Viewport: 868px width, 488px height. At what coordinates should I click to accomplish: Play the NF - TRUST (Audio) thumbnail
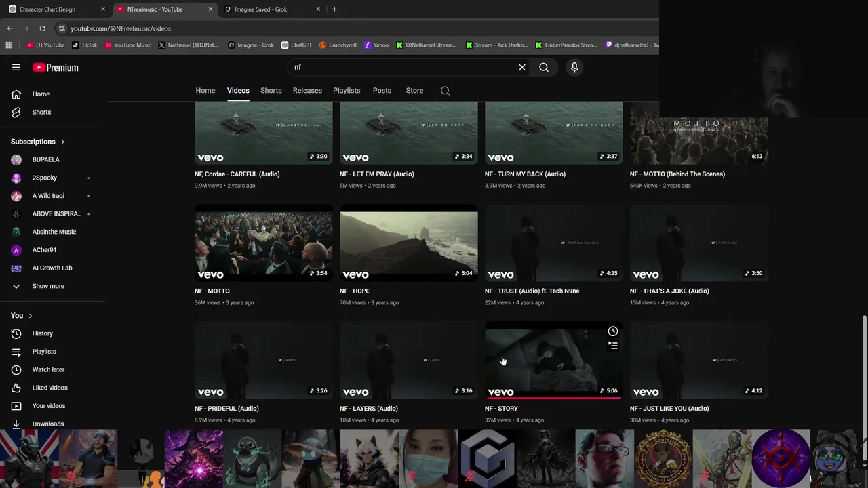pyautogui.click(x=553, y=243)
